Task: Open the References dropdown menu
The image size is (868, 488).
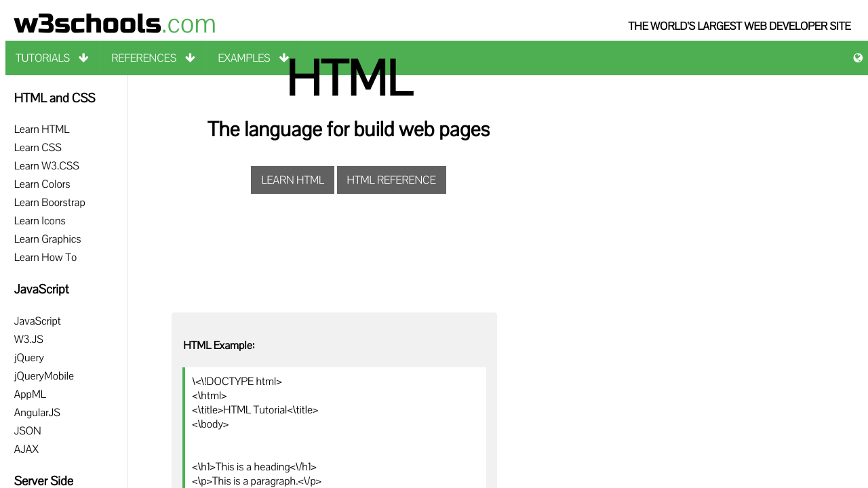Action: click(x=153, y=58)
